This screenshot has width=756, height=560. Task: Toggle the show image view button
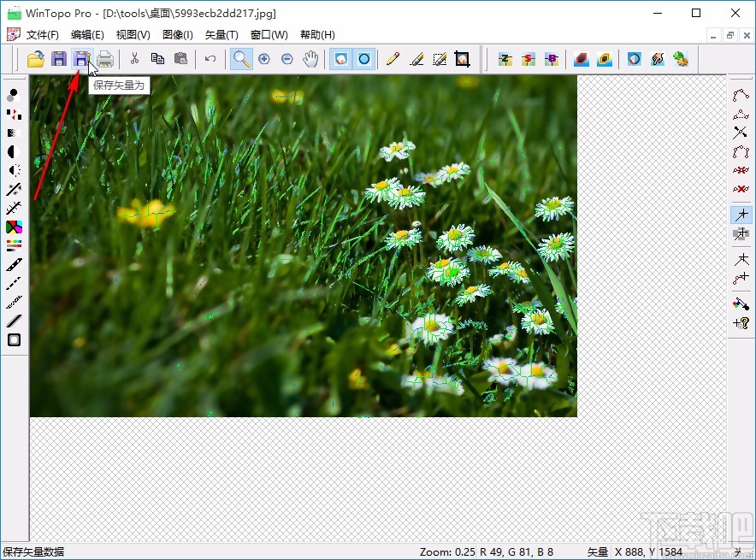[341, 59]
